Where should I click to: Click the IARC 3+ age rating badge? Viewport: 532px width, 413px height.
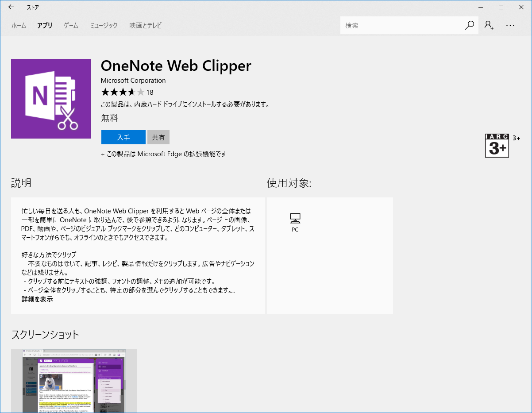tap(497, 145)
